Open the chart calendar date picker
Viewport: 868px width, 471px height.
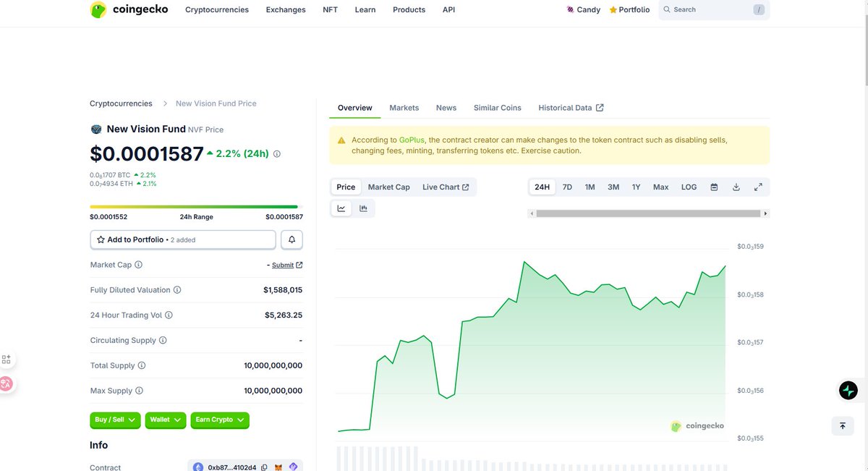pyautogui.click(x=714, y=187)
